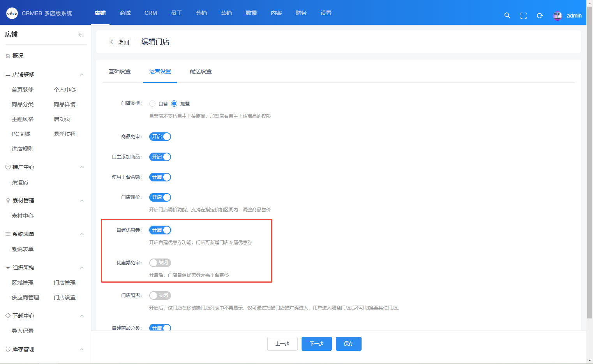Collapse the 推广中心 menu chevron
593x364 pixels.
(x=82, y=167)
